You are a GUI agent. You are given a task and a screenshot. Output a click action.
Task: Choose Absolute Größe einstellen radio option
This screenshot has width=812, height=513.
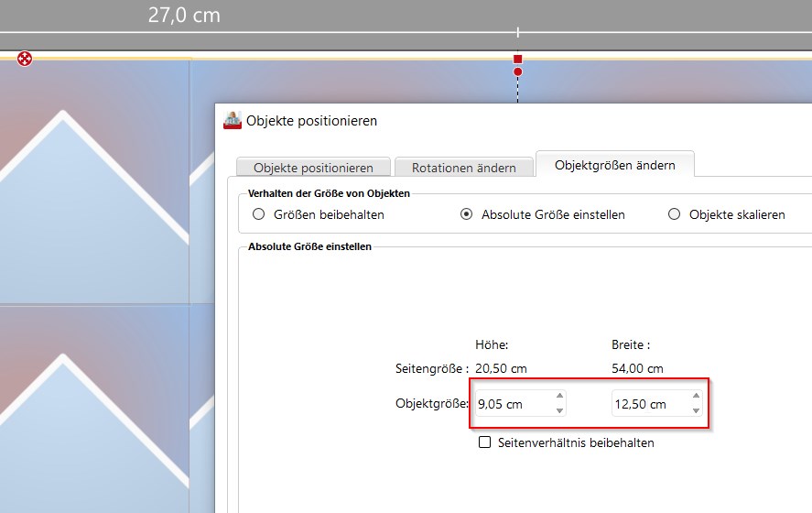467,214
